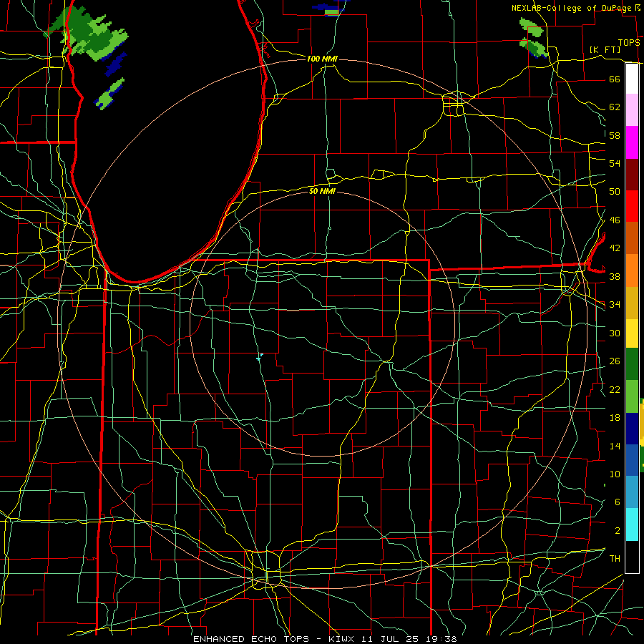Click the bright red legend swatch
644x644 pixels.
tap(632, 206)
